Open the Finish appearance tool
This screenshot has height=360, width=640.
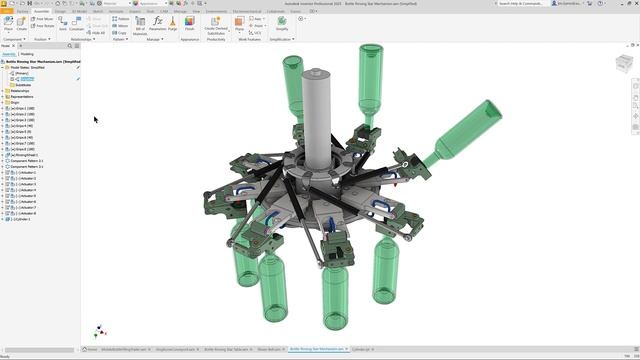click(189, 24)
